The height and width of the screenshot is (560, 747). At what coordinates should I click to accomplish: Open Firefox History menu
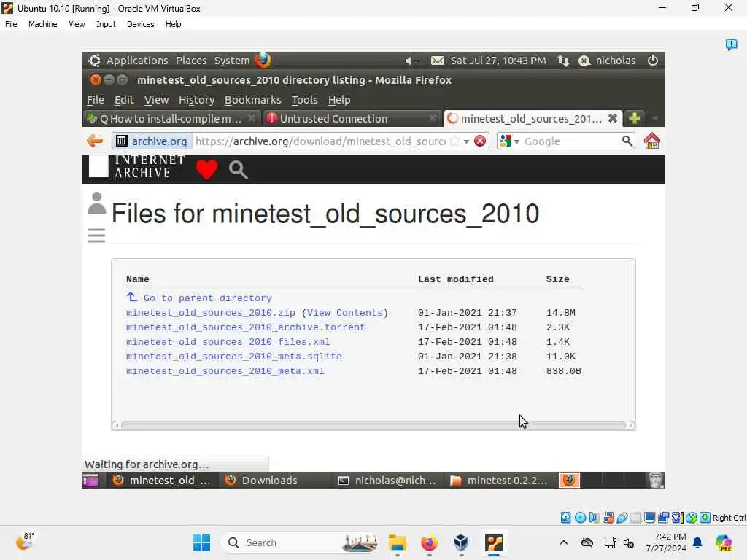pos(196,100)
